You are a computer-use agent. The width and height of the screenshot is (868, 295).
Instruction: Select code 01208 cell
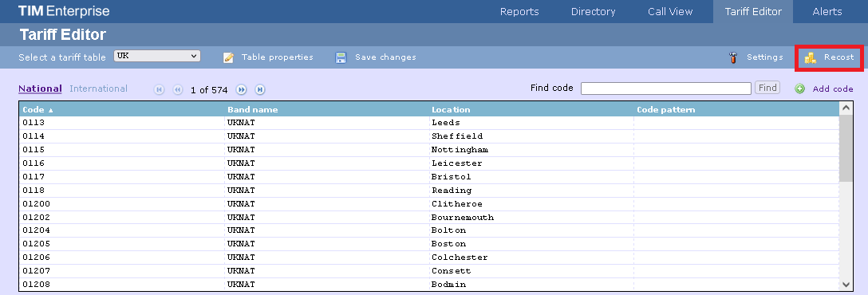[x=122, y=285]
